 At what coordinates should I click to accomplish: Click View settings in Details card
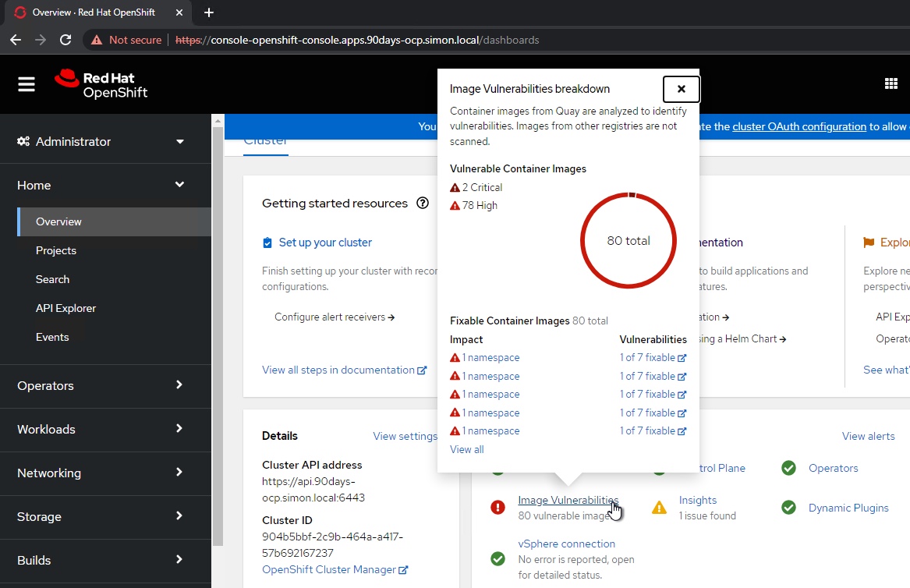(x=405, y=436)
